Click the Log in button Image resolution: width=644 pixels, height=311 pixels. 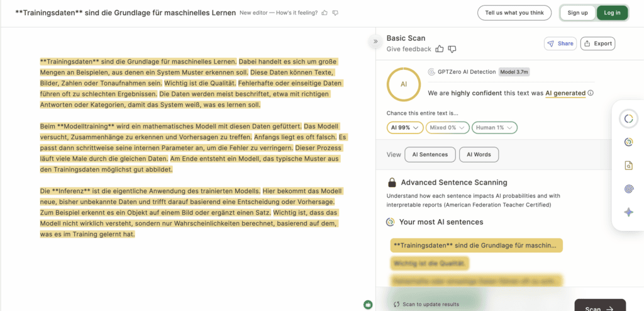click(x=612, y=13)
